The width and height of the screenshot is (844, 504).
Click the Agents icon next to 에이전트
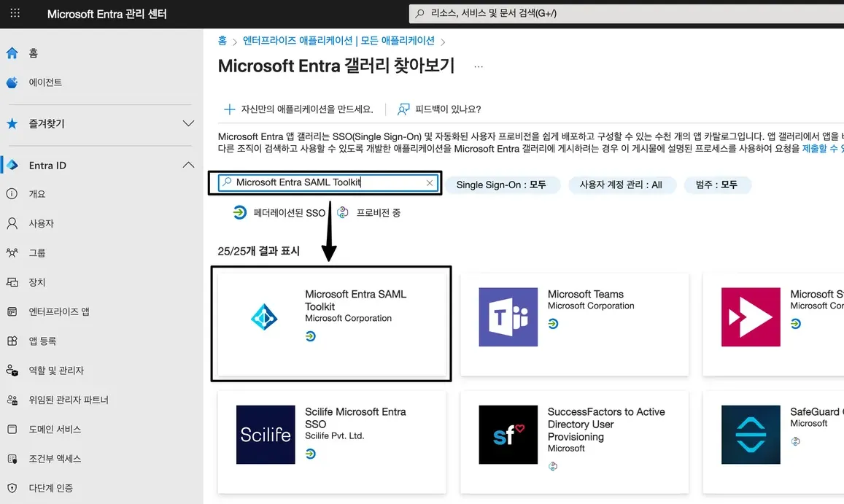point(12,82)
